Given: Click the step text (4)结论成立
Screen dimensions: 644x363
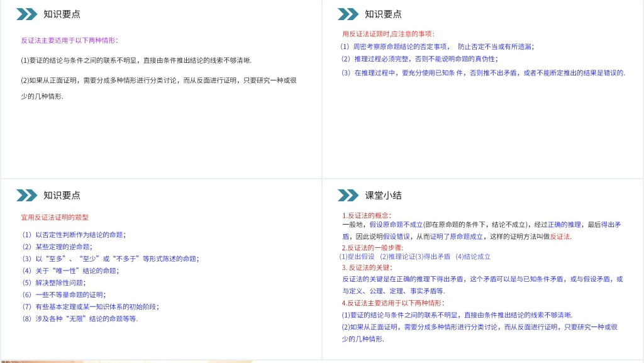Looking at the screenshot, I should coord(473,257).
